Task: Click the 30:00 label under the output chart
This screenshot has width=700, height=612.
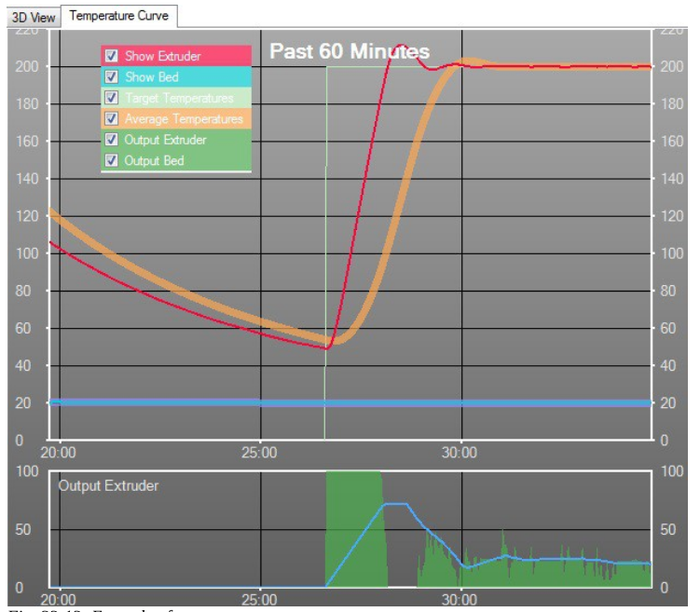Action: (x=460, y=600)
